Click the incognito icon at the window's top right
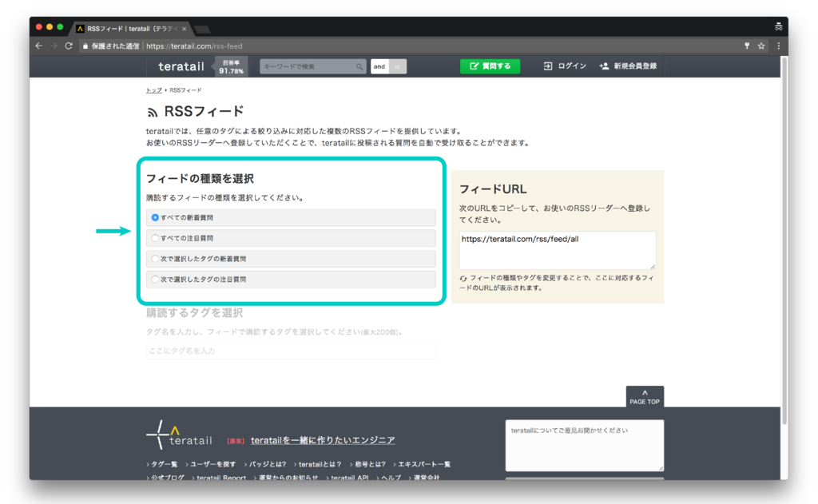The width and height of the screenshot is (818, 504). [x=778, y=26]
